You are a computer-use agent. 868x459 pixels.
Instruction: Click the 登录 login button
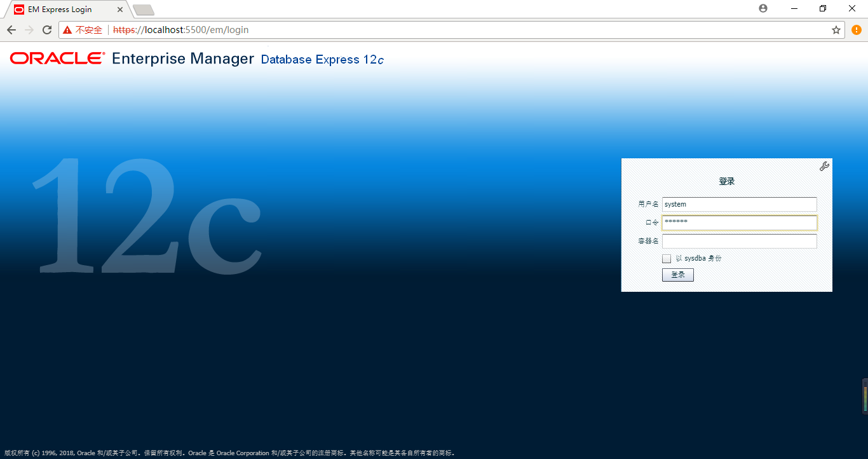pos(678,275)
